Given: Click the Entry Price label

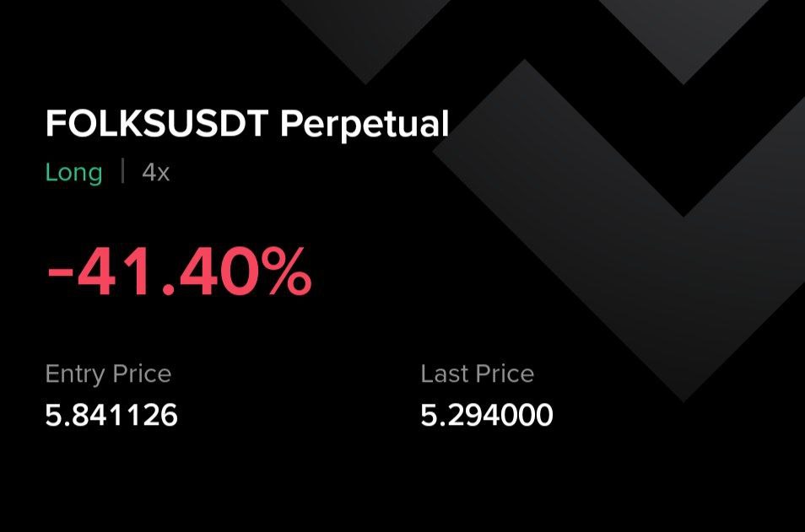Looking at the screenshot, I should [108, 373].
